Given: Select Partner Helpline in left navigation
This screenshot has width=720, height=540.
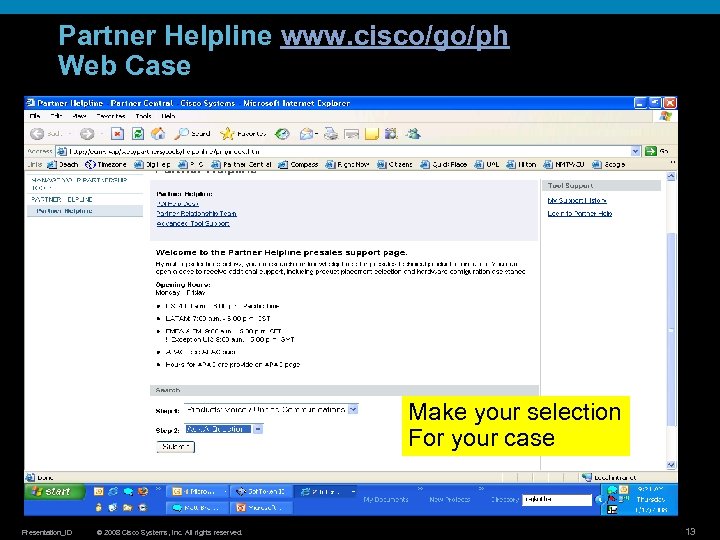Looking at the screenshot, I should pyautogui.click(x=64, y=211).
